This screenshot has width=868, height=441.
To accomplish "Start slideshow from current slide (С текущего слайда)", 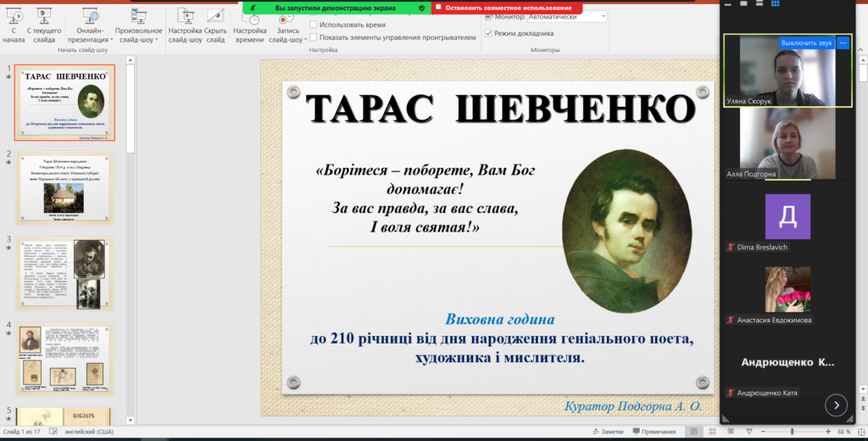I will point(44,26).
